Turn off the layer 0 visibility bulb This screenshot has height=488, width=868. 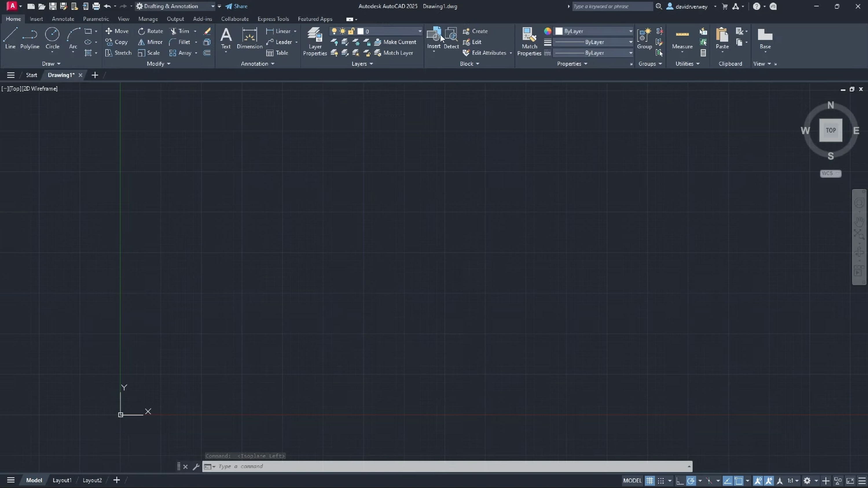click(334, 31)
